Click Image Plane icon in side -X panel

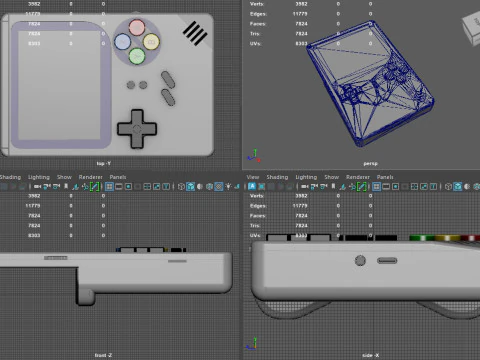[343, 187]
